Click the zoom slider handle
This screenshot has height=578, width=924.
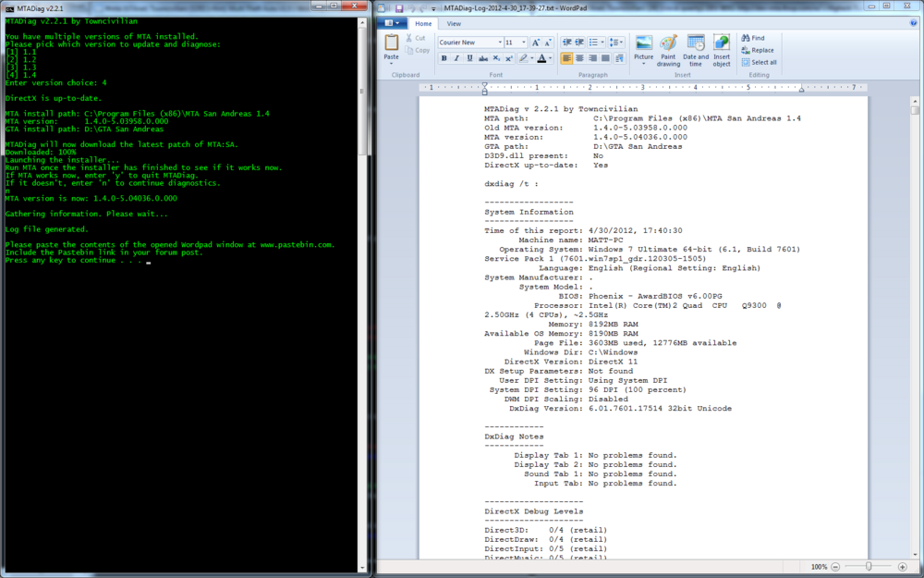(869, 566)
